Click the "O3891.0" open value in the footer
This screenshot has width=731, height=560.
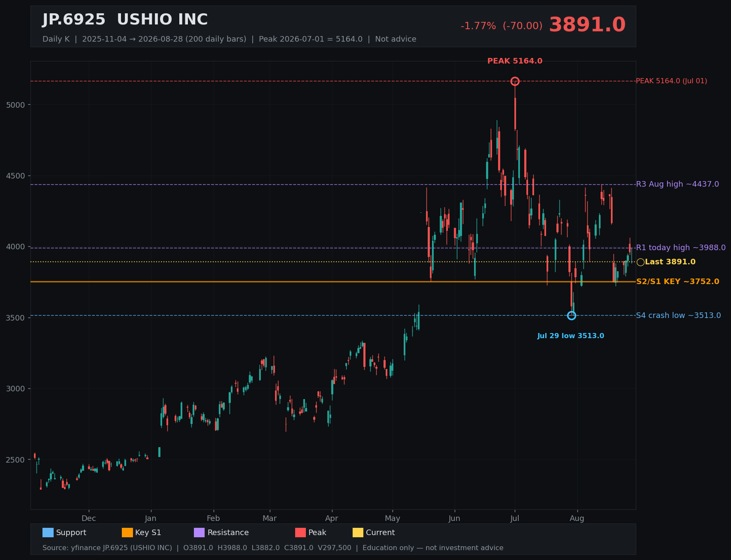(x=198, y=548)
